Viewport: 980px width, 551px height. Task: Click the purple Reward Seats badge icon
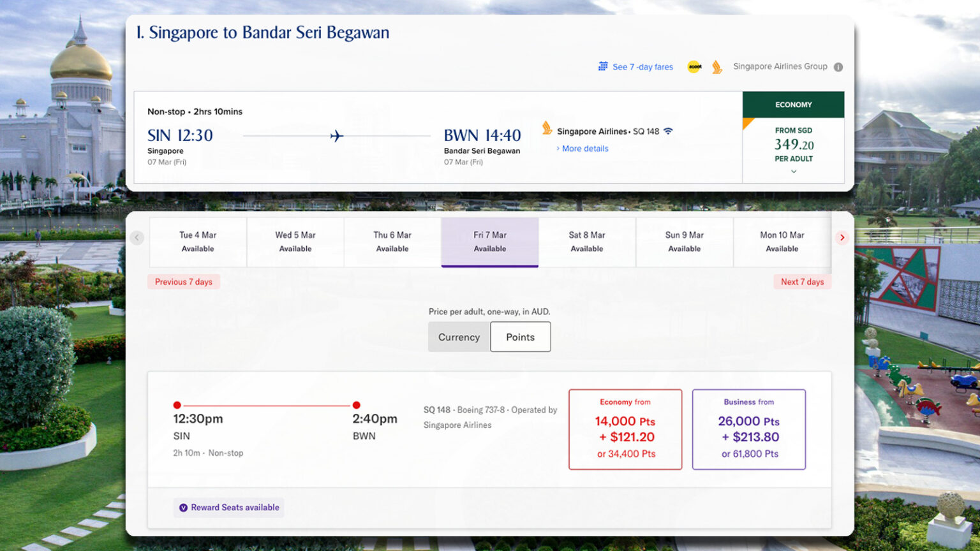click(x=183, y=508)
